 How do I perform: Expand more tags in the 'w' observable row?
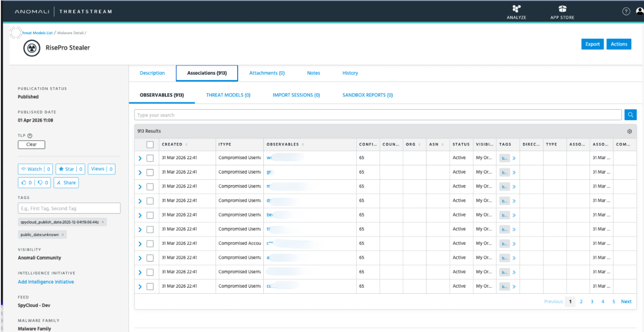(x=514, y=158)
